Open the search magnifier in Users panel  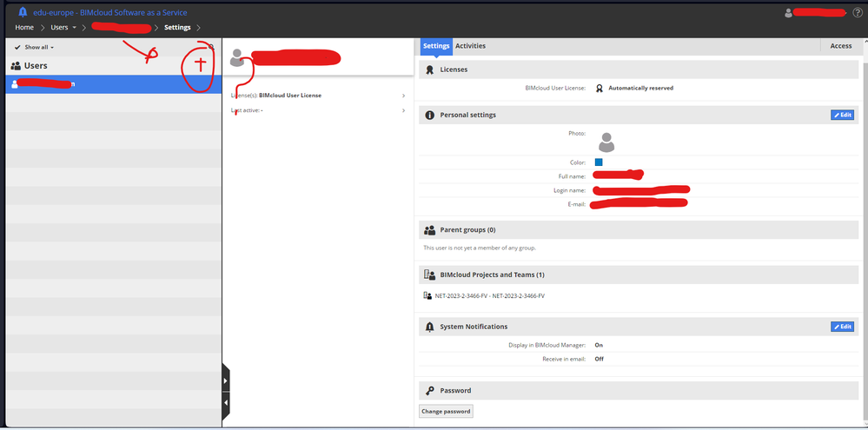click(211, 47)
